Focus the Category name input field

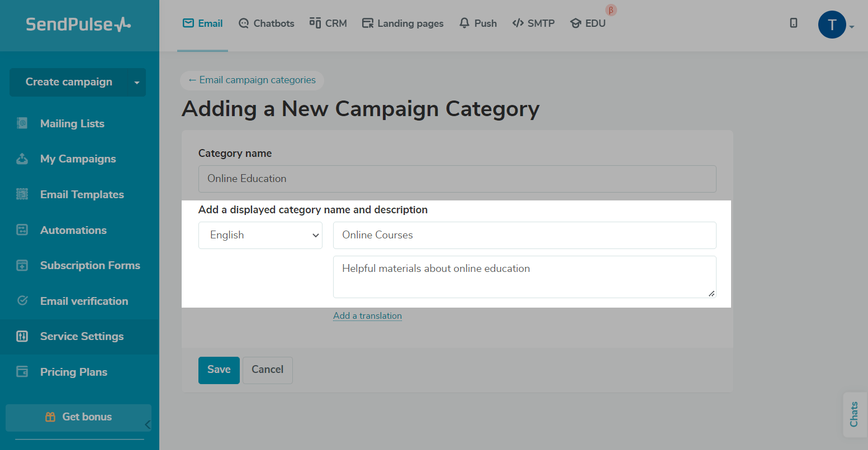(x=457, y=179)
